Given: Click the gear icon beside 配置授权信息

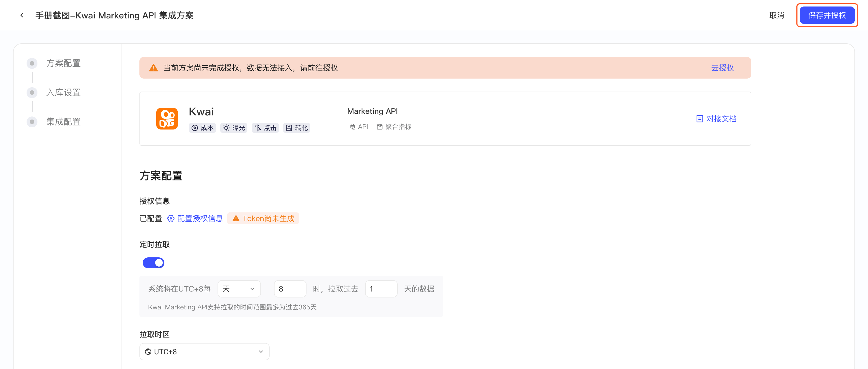Looking at the screenshot, I should [171, 219].
